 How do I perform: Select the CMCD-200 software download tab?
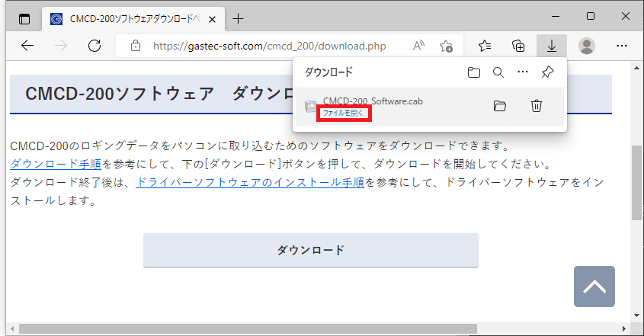(133, 19)
